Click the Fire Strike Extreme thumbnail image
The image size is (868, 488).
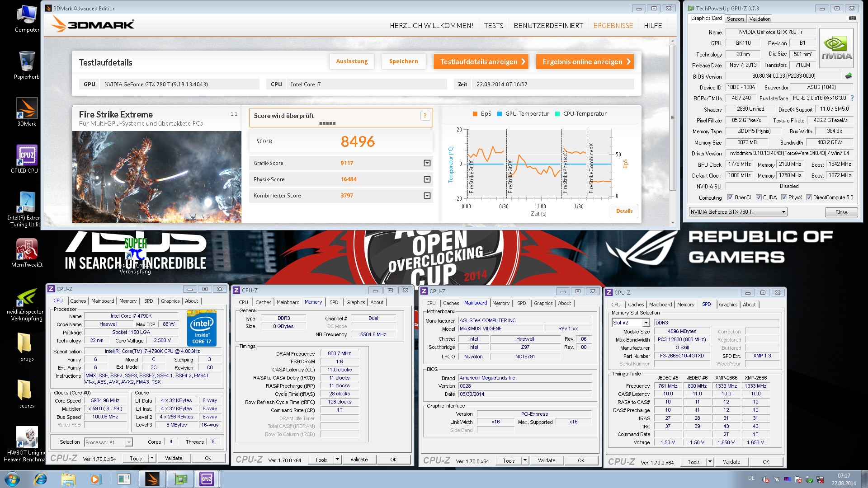[x=157, y=177]
